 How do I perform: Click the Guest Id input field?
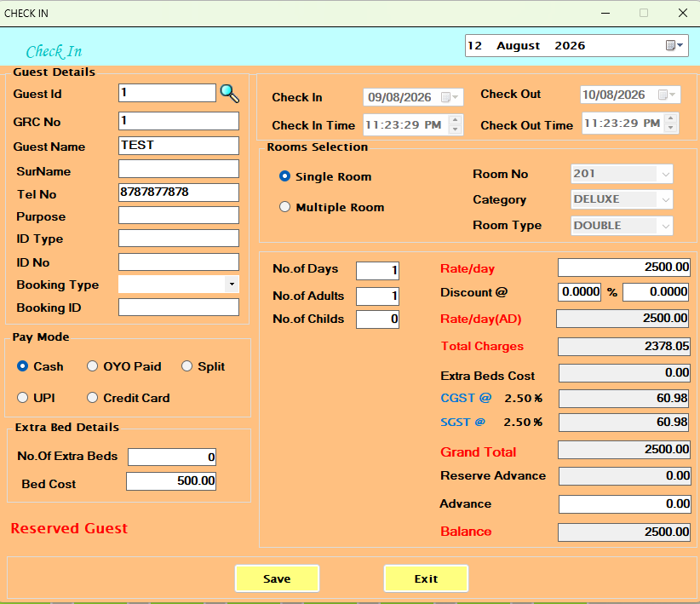tap(167, 93)
